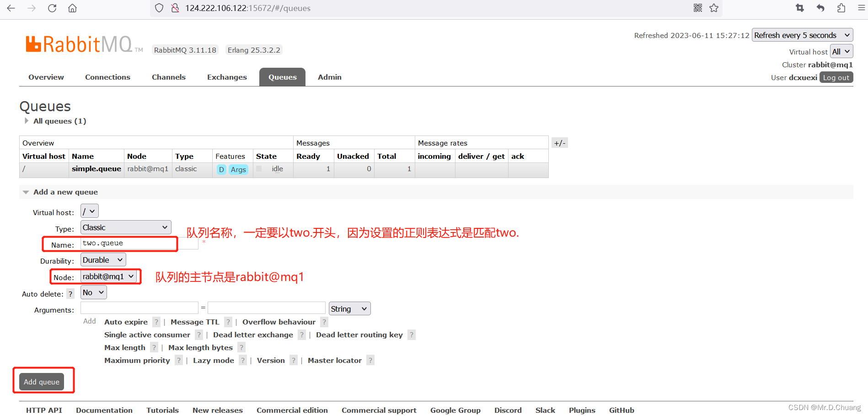Image resolution: width=868 pixels, height=416 pixels.
Task: Switch to the Channels tab
Action: 169,77
